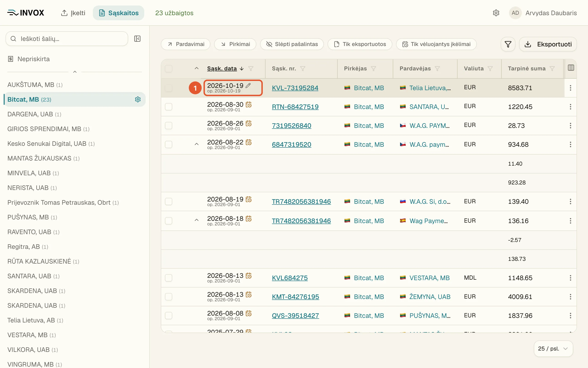The width and height of the screenshot is (588, 368).
Task: Filter by Pirkėjas column funnel
Action: click(373, 69)
